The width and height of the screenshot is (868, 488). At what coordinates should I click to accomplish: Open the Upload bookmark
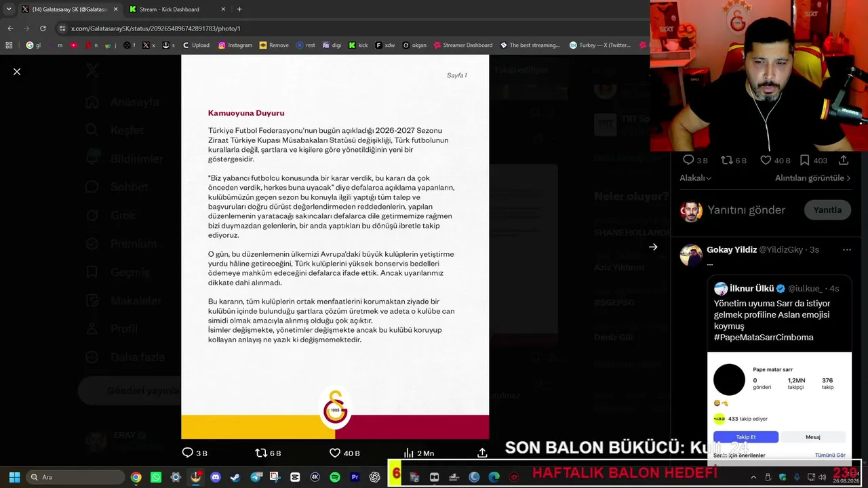tap(195, 45)
